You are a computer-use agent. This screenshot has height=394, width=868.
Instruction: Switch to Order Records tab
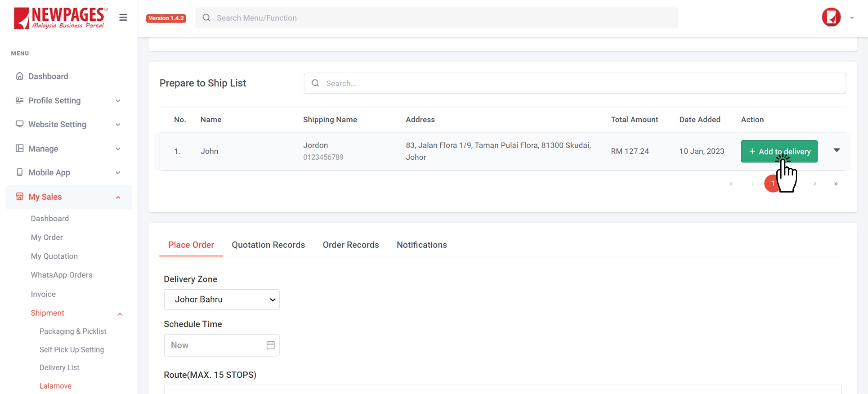click(350, 245)
